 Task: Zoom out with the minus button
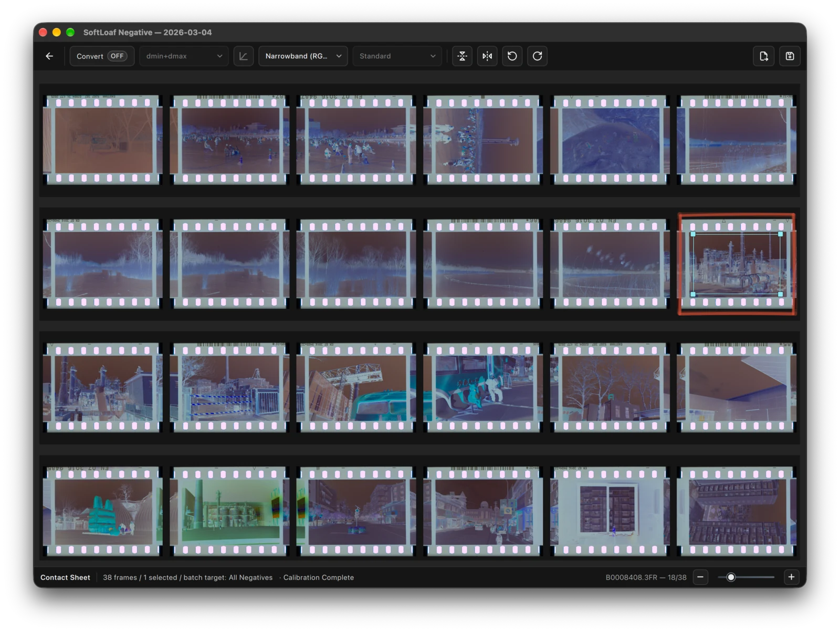[700, 577]
